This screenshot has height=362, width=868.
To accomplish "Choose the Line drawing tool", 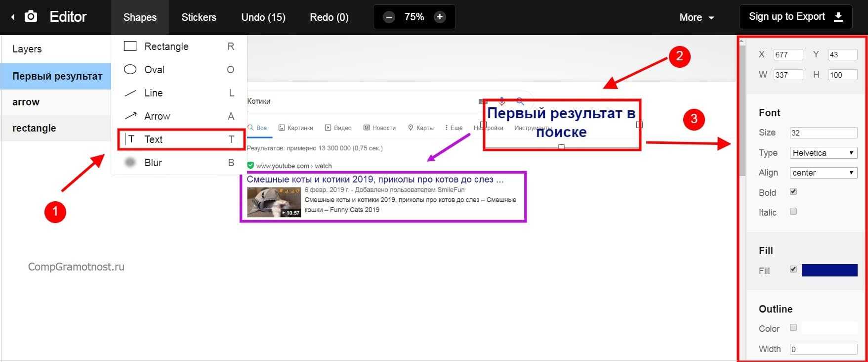I will [x=153, y=93].
